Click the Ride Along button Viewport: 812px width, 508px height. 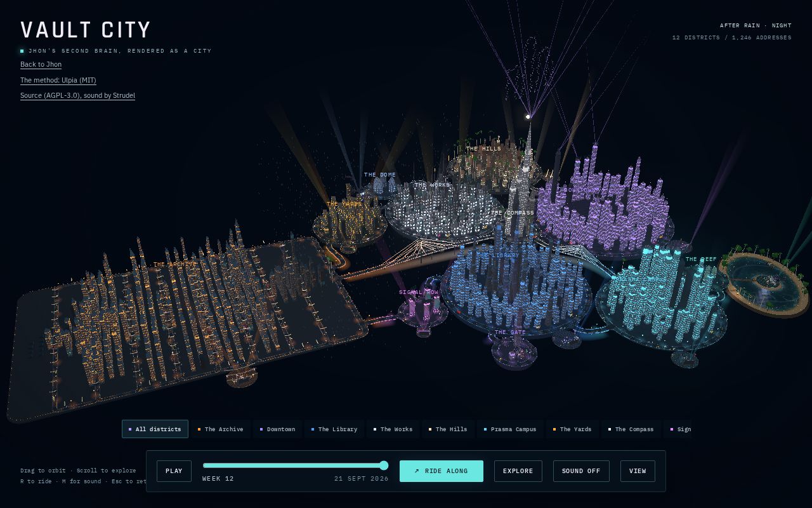(442, 471)
